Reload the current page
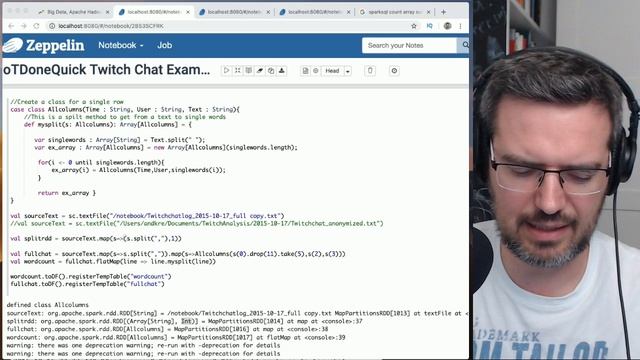Image resolution: width=640 pixels, height=360 pixels. click(36, 26)
